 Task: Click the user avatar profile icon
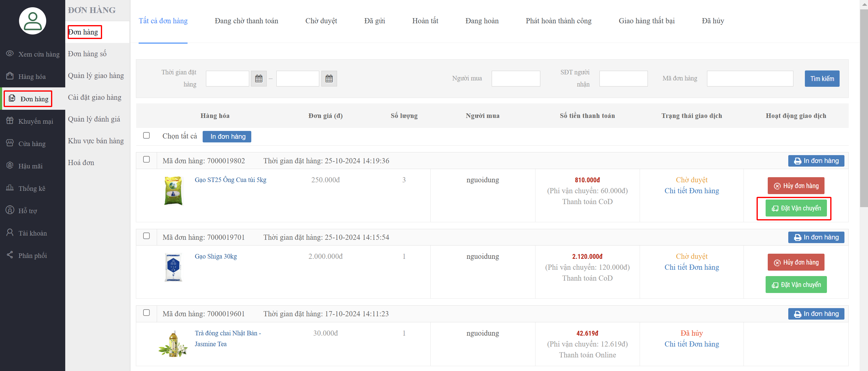click(32, 21)
